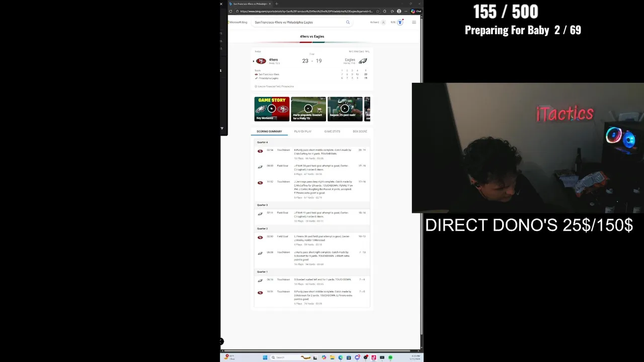Click the browser refresh icon
This screenshot has height=362, width=644.
230,11
